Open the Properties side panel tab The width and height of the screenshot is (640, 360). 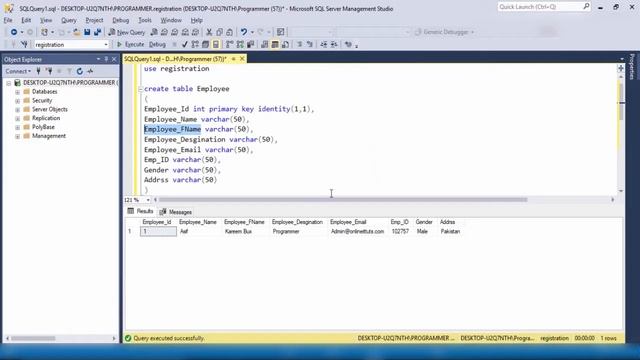632,67
